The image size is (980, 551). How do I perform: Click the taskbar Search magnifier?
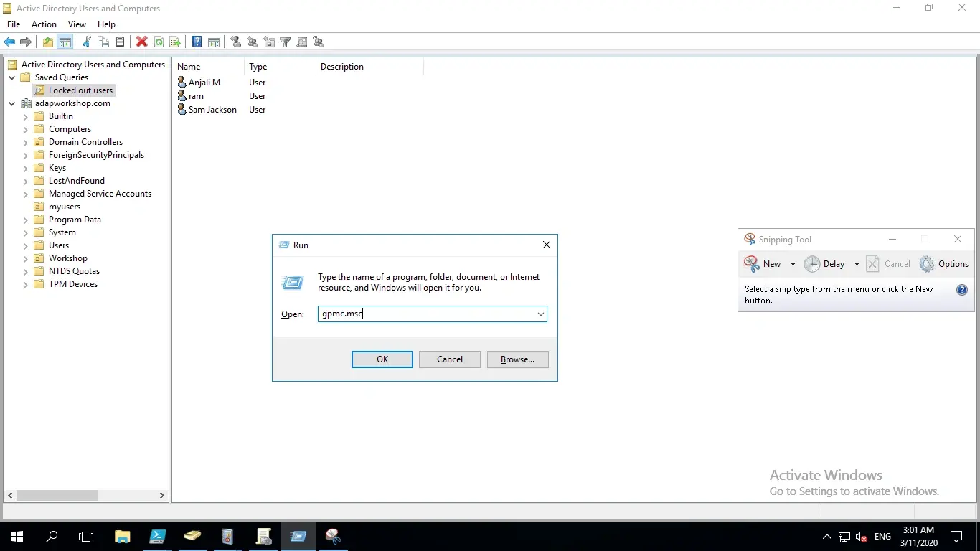click(52, 536)
